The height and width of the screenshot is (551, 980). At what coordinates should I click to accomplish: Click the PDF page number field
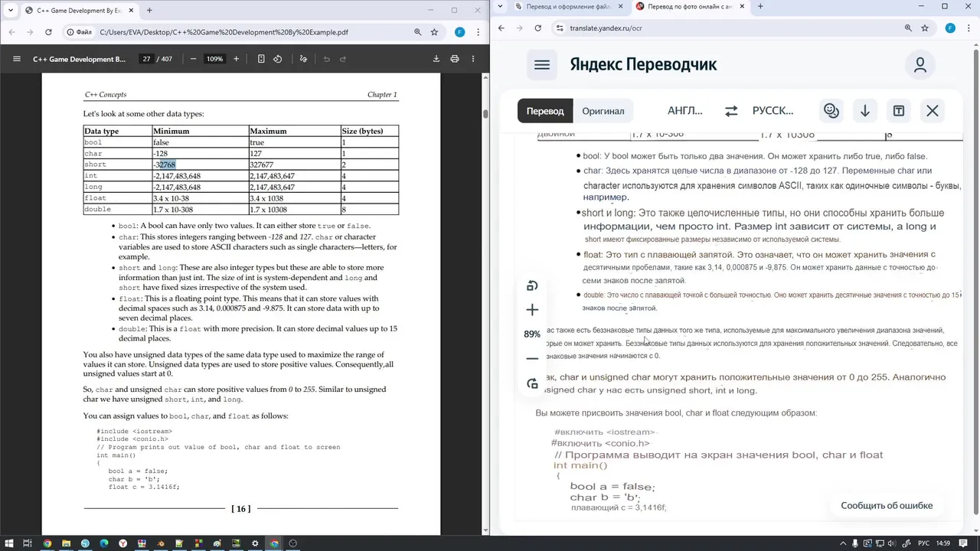tap(146, 59)
